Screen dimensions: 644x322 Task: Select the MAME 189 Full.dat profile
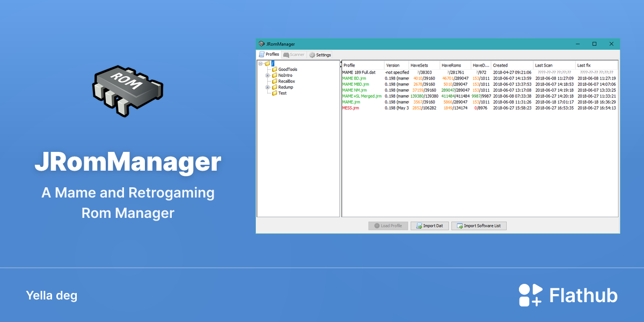(359, 72)
